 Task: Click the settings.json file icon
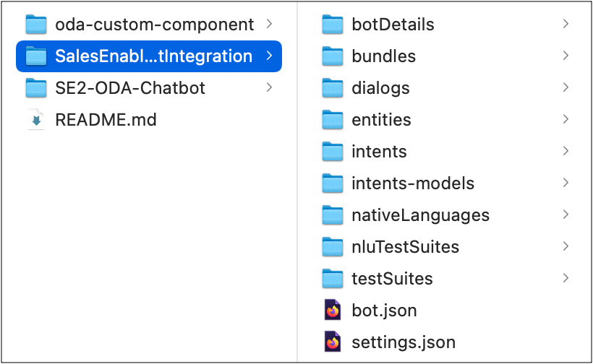(x=333, y=342)
